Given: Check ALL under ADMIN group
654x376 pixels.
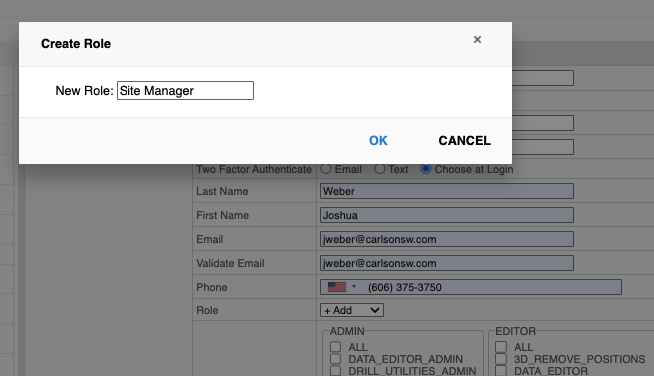Looking at the screenshot, I should (335, 347).
